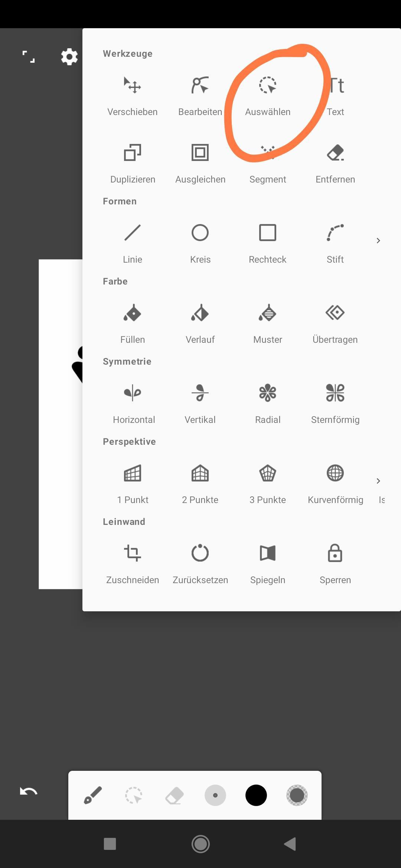Tap Zuschneiden to crop canvas
Viewport: 401px width, 868px height.
coord(133,564)
